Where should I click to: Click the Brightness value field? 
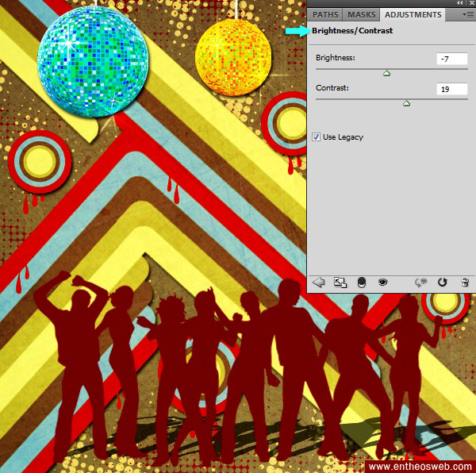pyautogui.click(x=452, y=59)
